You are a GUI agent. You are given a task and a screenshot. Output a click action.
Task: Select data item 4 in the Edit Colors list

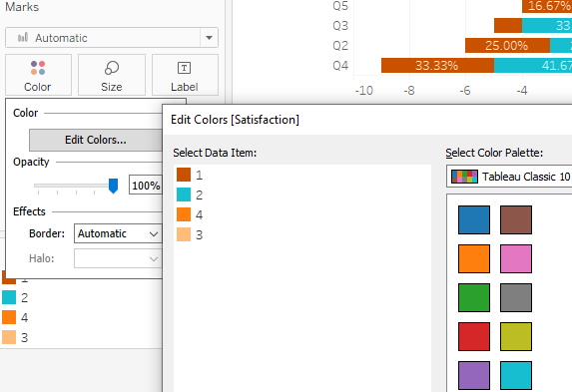pos(302,214)
